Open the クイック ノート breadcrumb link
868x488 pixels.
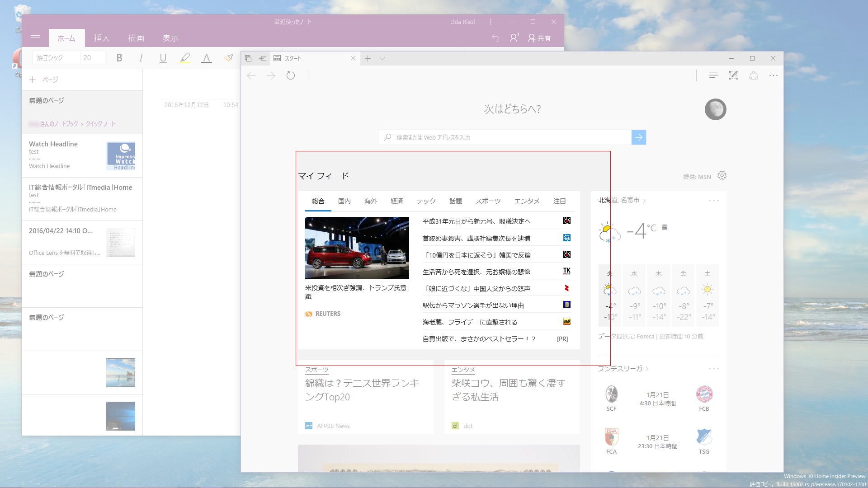[100, 124]
